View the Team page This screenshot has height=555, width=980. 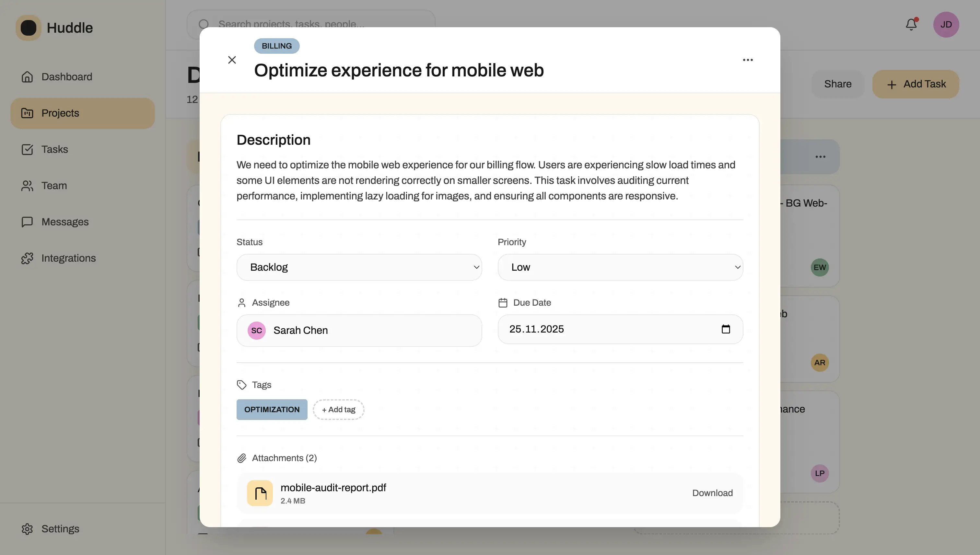54,186
